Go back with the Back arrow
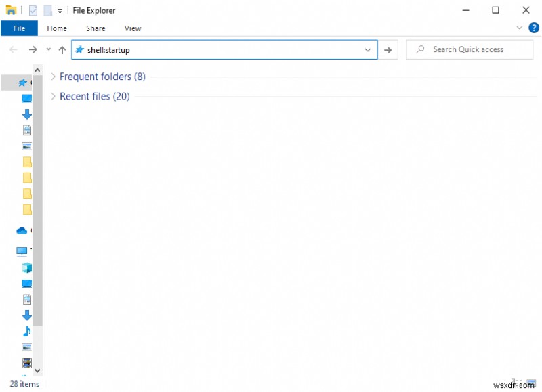Viewport: 542px width, 392px height. tap(14, 49)
